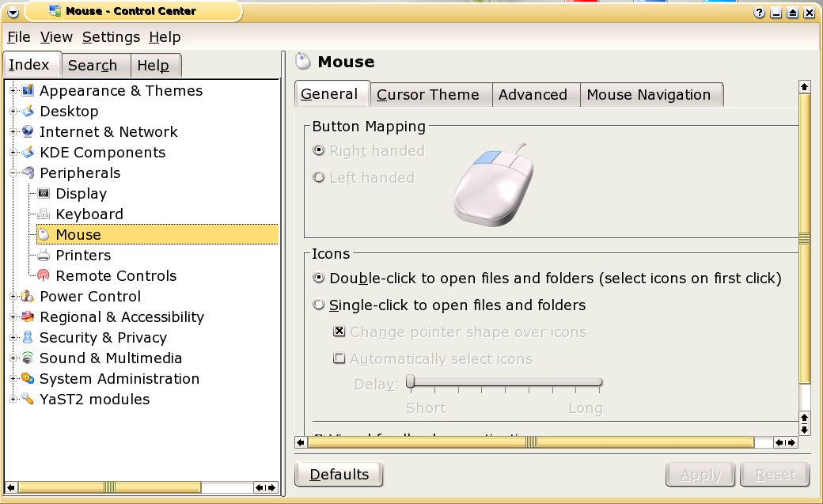Expand Power Control tree node
Screen dimensions: 823x504
click(x=13, y=296)
